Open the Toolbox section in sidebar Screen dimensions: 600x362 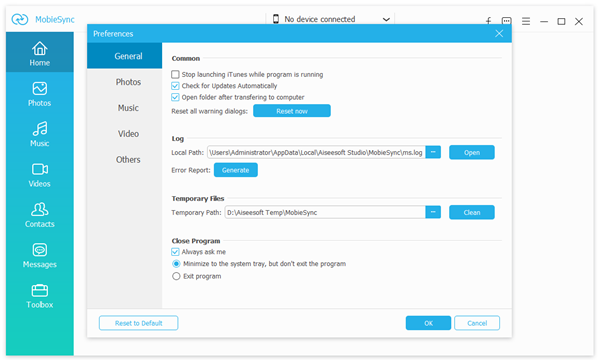(40, 296)
